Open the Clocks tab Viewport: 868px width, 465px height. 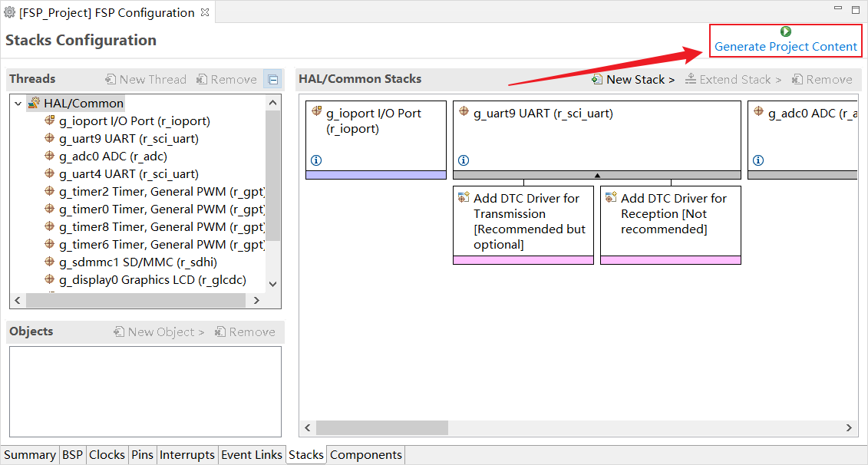[107, 455]
